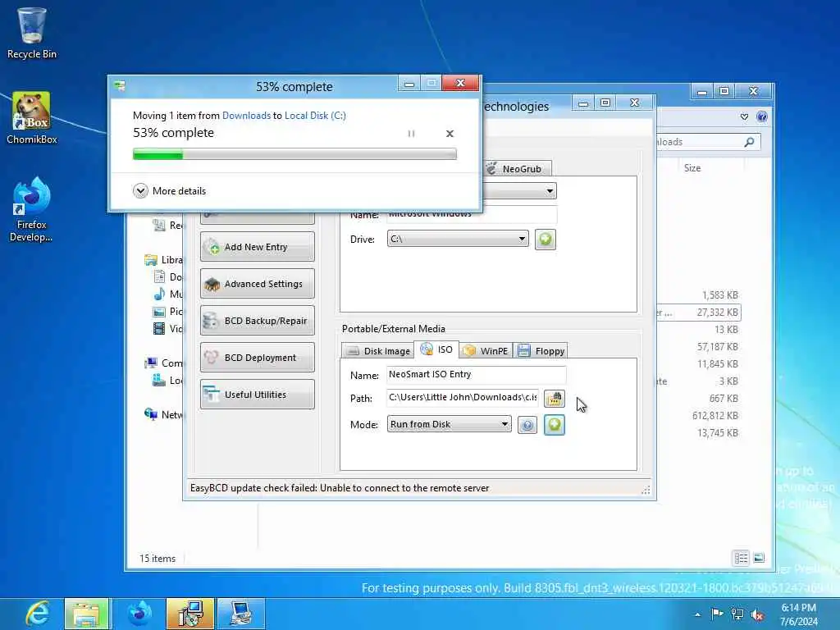Select the file sized 13,745 KB
Viewport: 840px width, 630px height.
click(717, 433)
